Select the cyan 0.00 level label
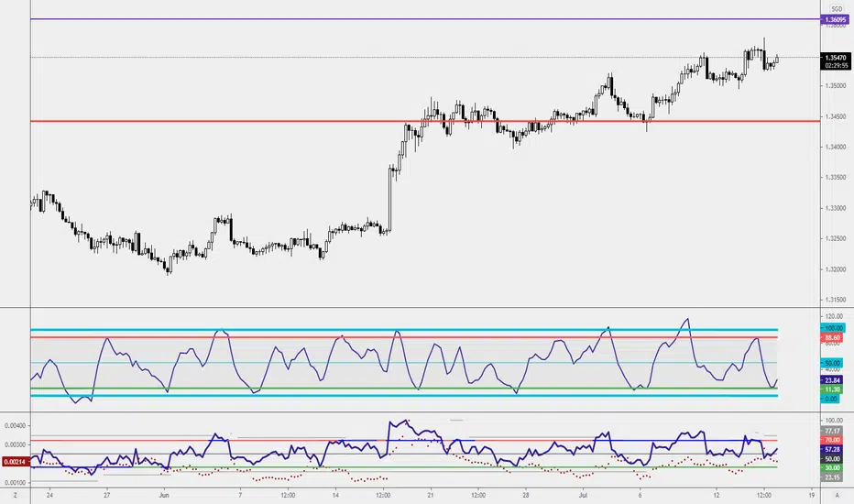 pos(830,399)
